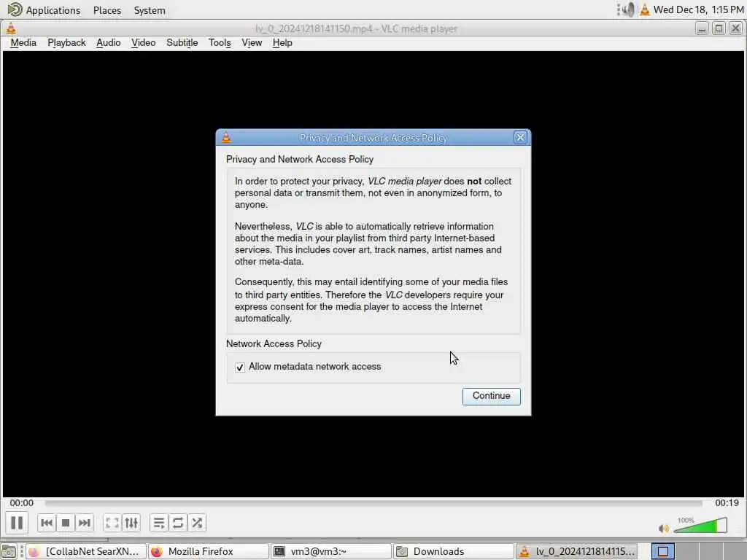Image resolution: width=747 pixels, height=560 pixels.
Task: Open the clock showing Wed Dec 18
Action: [x=698, y=9]
